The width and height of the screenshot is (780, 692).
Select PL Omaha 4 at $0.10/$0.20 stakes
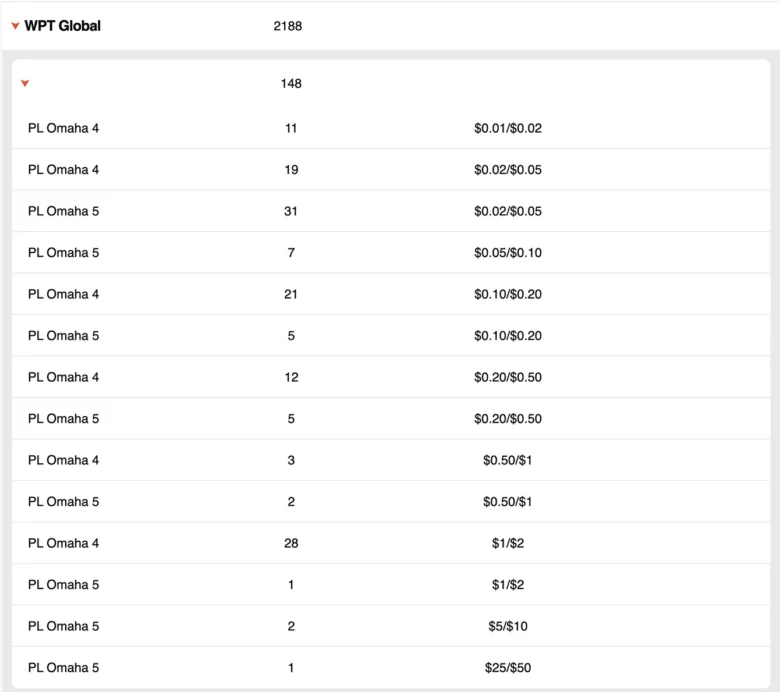[64, 294]
